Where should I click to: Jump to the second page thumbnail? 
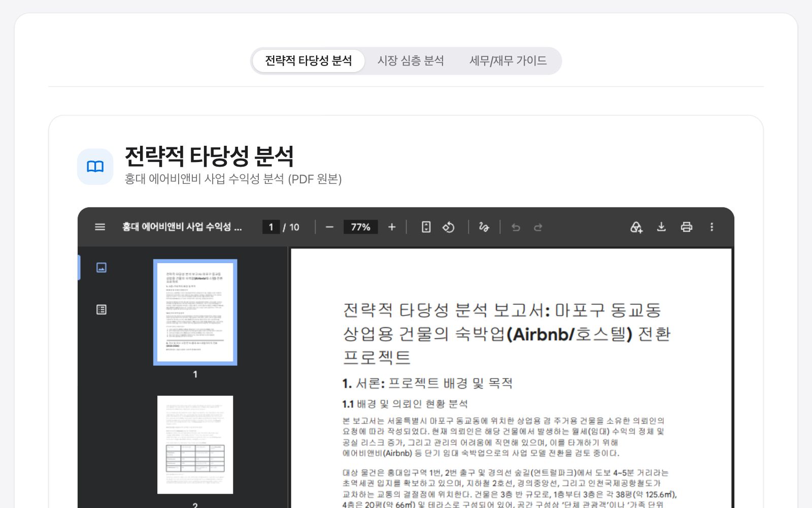click(x=195, y=444)
